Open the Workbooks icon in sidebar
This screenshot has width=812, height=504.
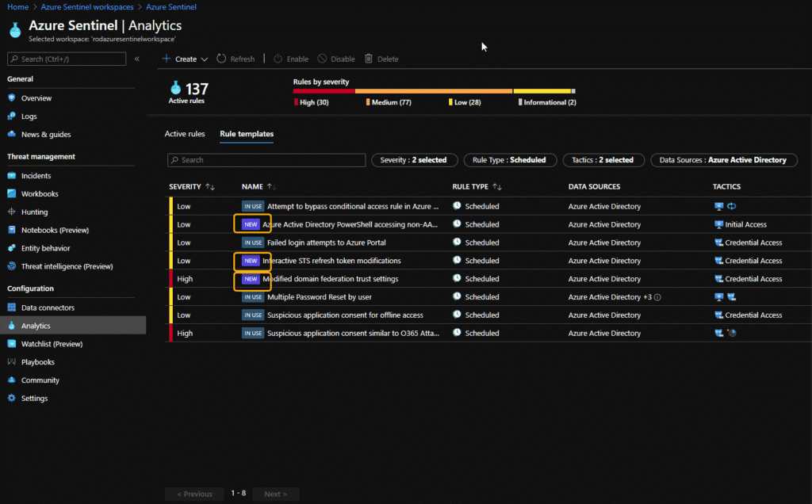(x=12, y=194)
